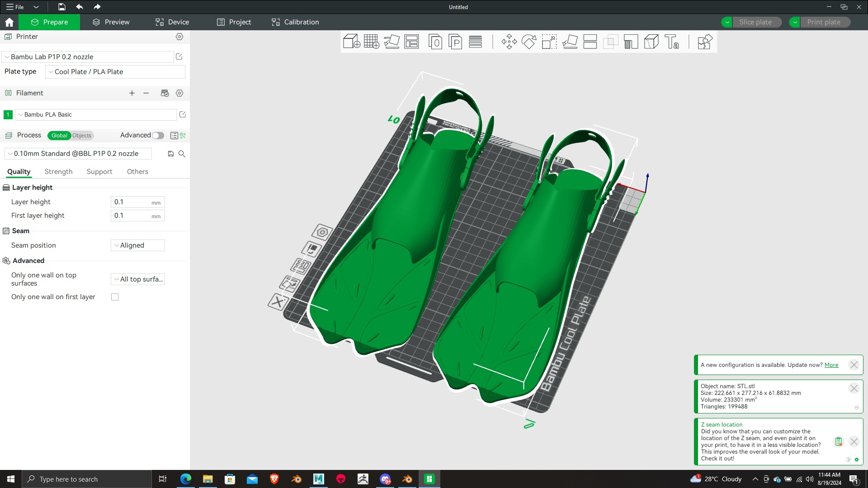Image resolution: width=868 pixels, height=488 pixels.
Task: Open the File menu dropdown arrow
Action: tap(36, 7)
